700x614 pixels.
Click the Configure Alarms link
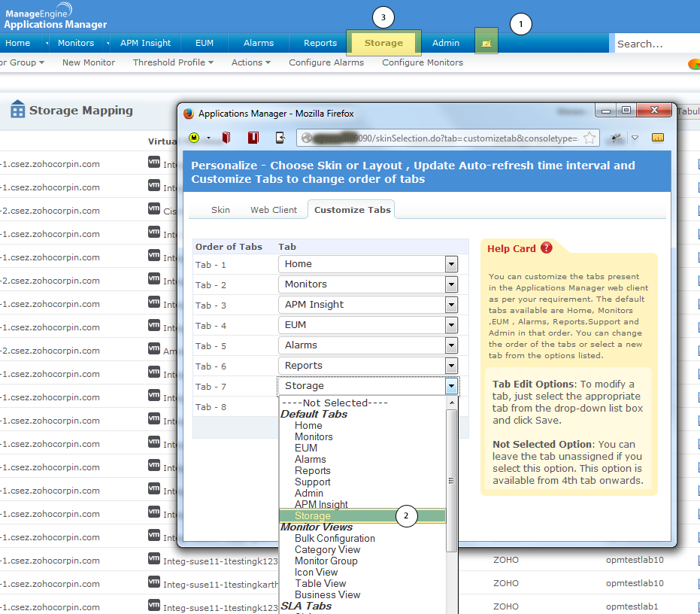[x=326, y=62]
